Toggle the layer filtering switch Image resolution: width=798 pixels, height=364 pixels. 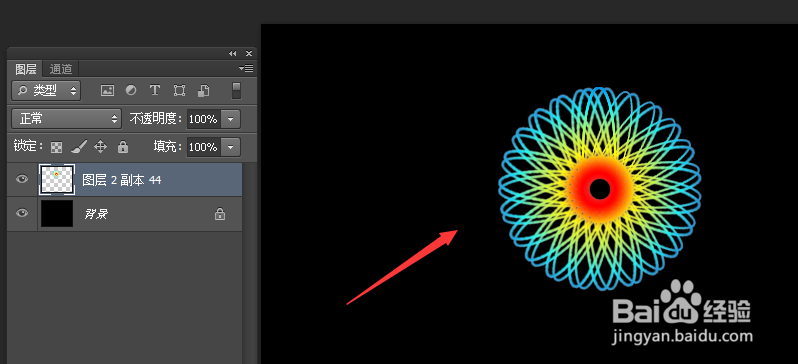236,91
